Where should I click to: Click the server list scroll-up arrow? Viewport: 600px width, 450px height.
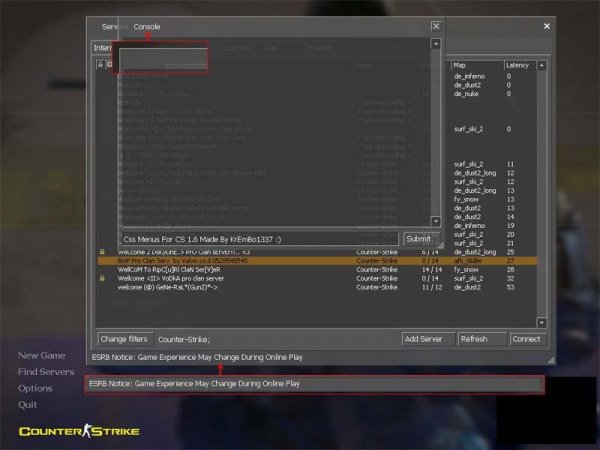tap(541, 65)
